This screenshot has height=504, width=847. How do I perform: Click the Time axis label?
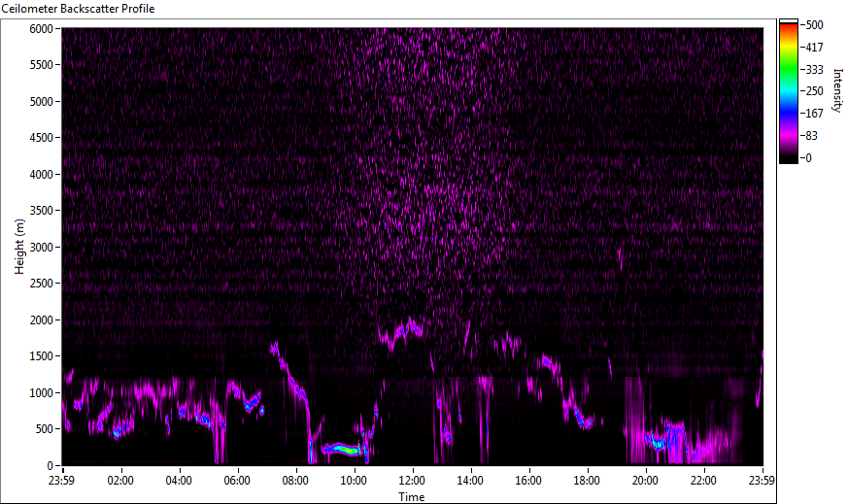pyautogui.click(x=412, y=497)
